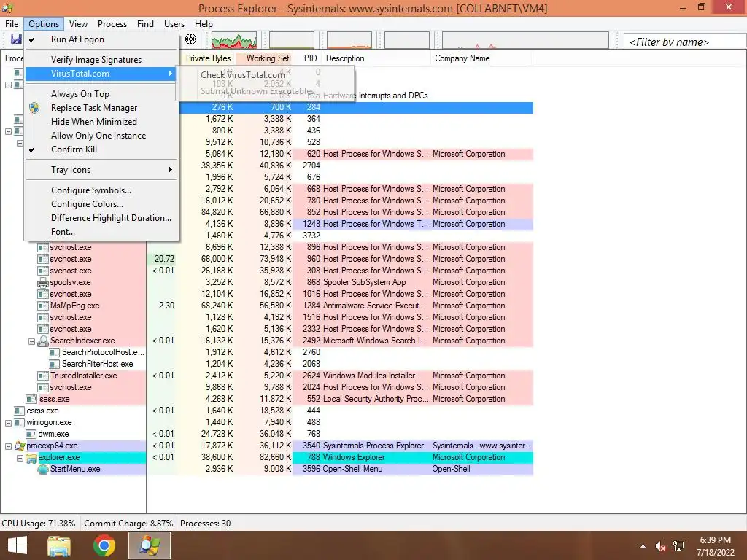Open the I/O history graph in toolbar
Image resolution: width=747 pixels, height=560 pixels.
pyautogui.click(x=525, y=40)
